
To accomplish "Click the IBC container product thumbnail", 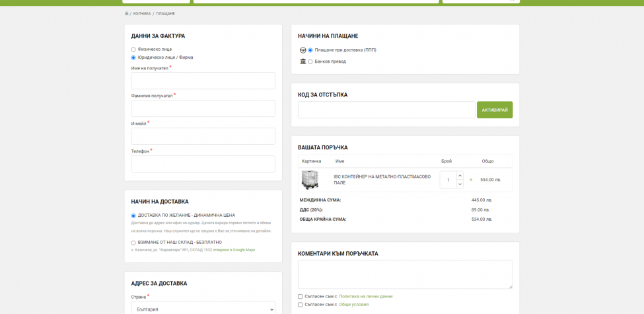I will point(310,180).
